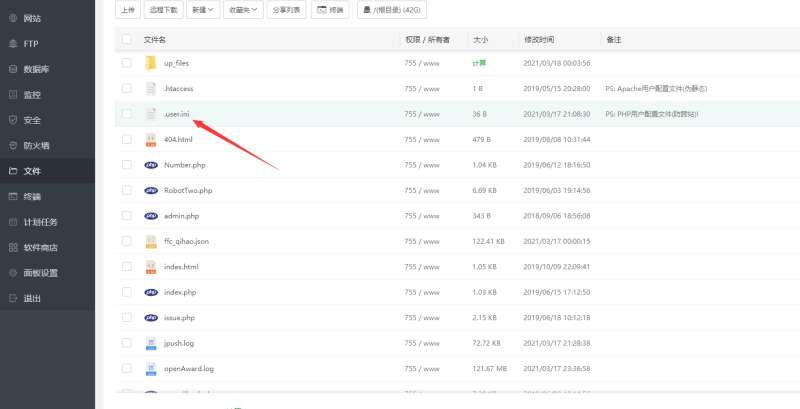Click the PHP icon of Number.php

pyautogui.click(x=151, y=165)
